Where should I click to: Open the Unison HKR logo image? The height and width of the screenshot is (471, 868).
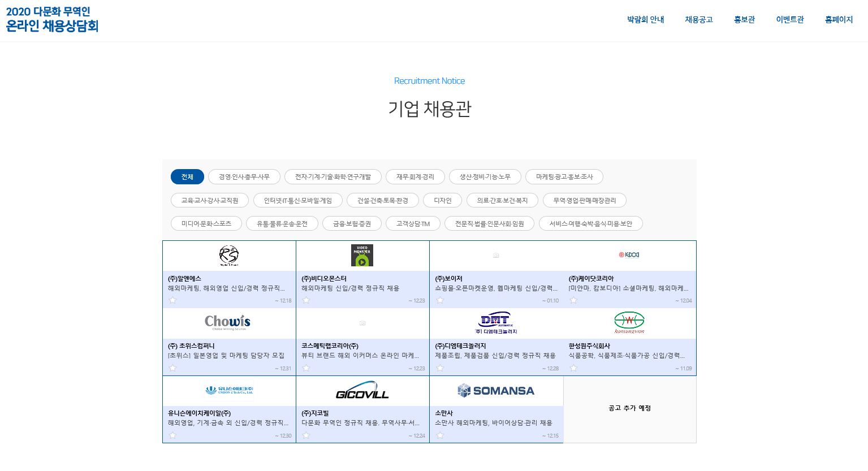[229, 390]
